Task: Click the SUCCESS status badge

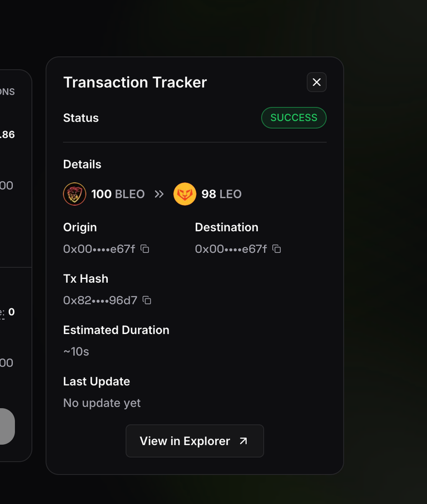Action: tap(294, 118)
